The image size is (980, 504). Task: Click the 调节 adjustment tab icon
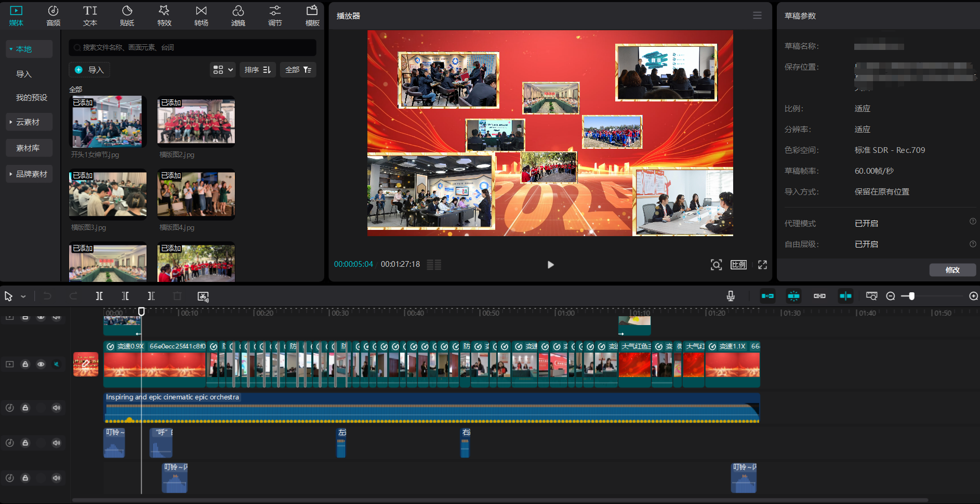275,10
